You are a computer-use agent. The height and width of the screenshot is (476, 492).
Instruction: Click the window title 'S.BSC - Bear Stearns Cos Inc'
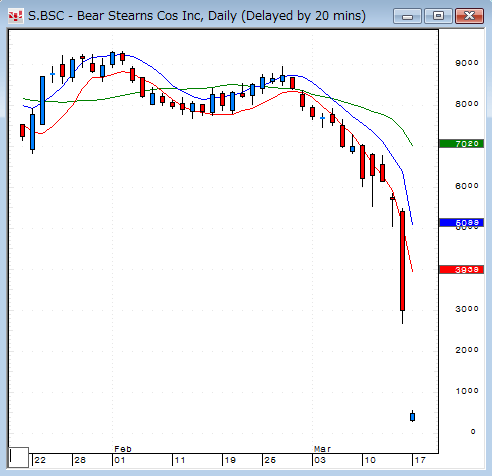point(115,16)
